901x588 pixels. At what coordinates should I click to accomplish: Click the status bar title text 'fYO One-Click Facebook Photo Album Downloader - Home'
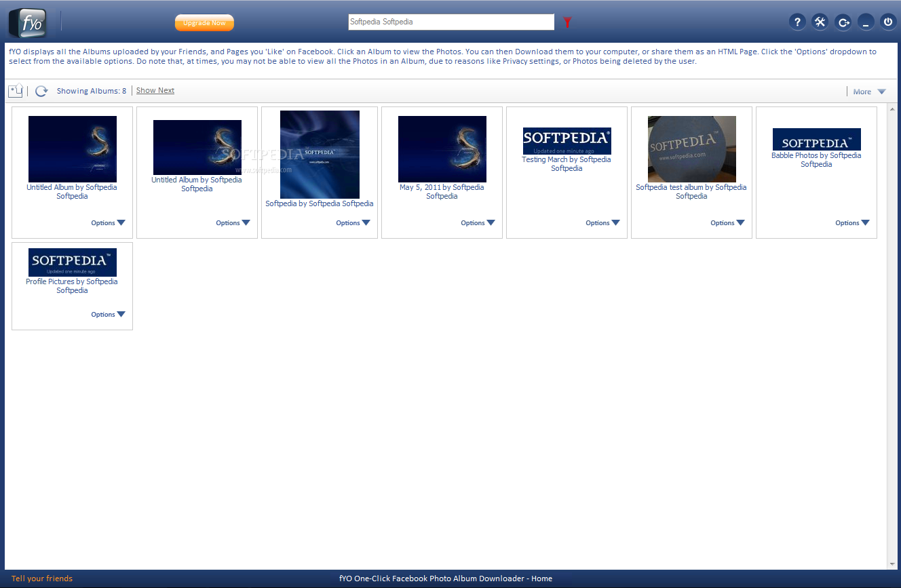point(446,579)
